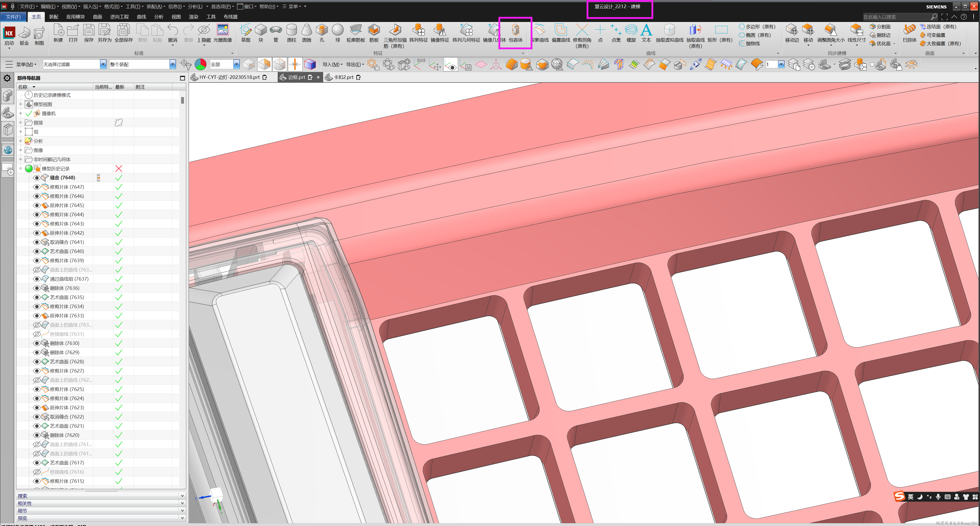Click the Sheet Metal (钣金) icon

[24, 36]
